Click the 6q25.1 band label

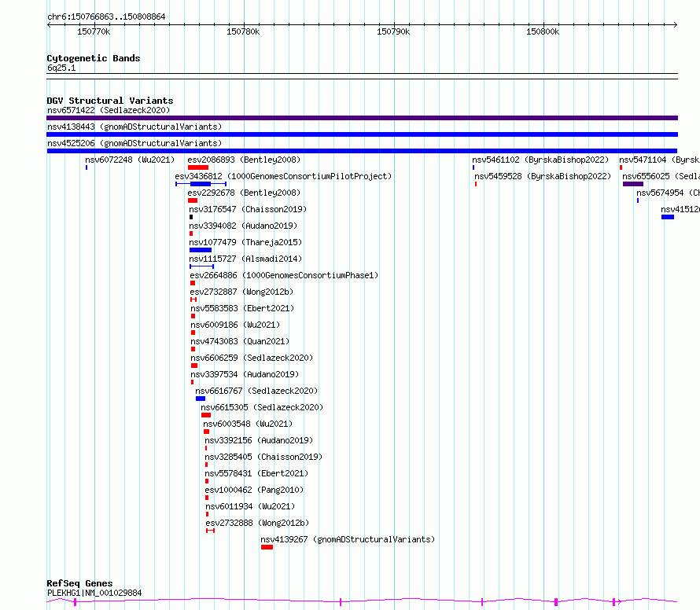pos(61,68)
